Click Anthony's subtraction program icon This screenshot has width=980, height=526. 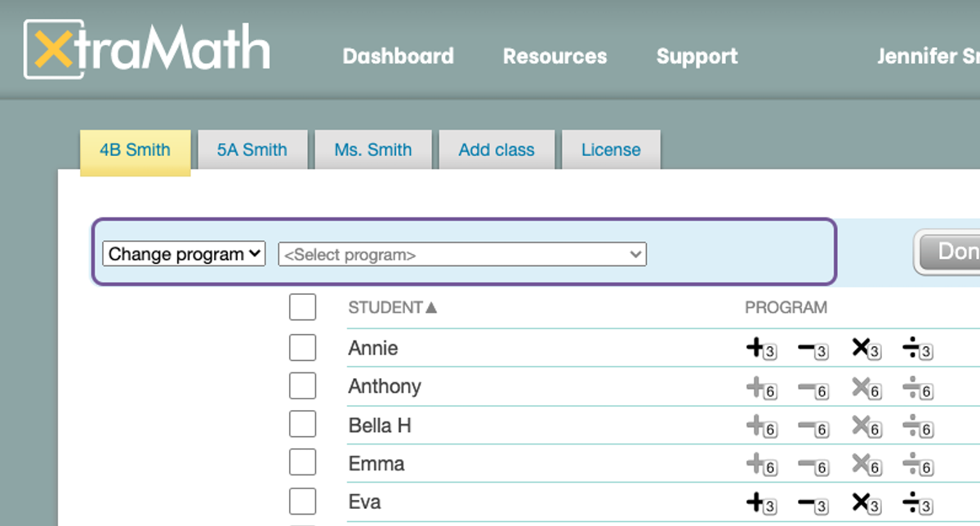pyautogui.click(x=813, y=389)
